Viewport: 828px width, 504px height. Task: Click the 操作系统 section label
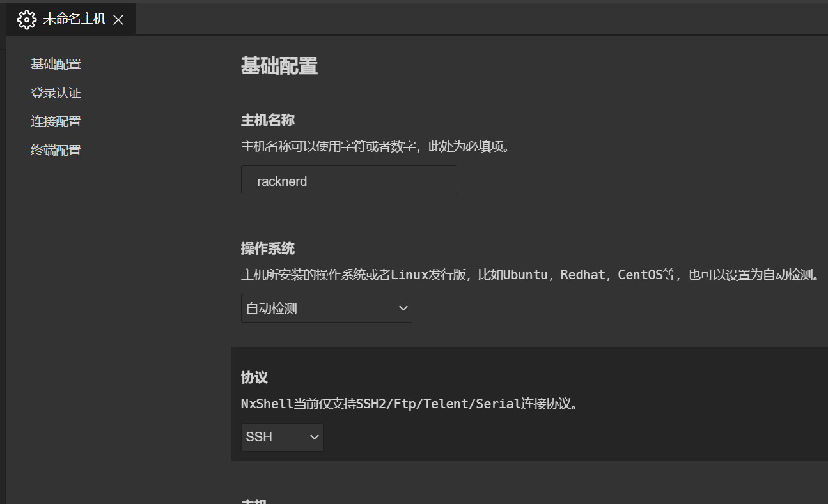tap(267, 248)
